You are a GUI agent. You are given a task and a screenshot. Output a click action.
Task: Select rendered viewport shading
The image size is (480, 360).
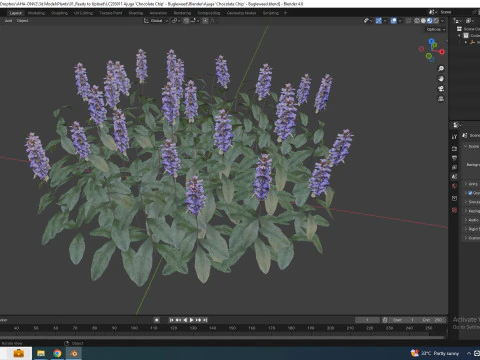436,21
